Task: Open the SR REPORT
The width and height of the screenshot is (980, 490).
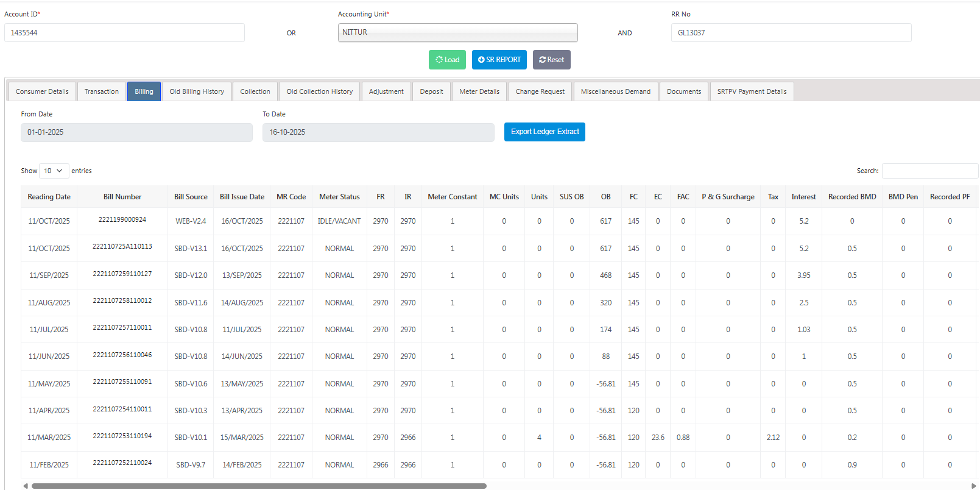Action: 499,60
